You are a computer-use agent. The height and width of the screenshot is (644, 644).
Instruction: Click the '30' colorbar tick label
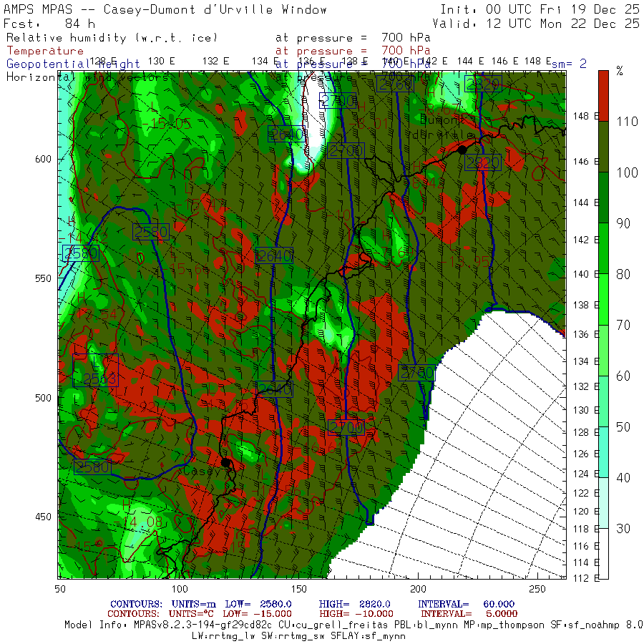(x=623, y=529)
